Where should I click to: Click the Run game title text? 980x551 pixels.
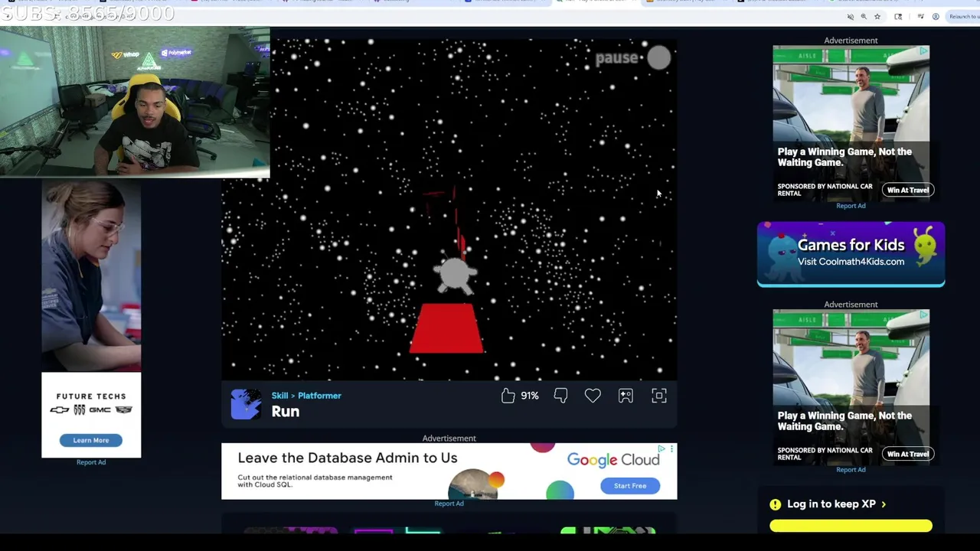(x=285, y=411)
